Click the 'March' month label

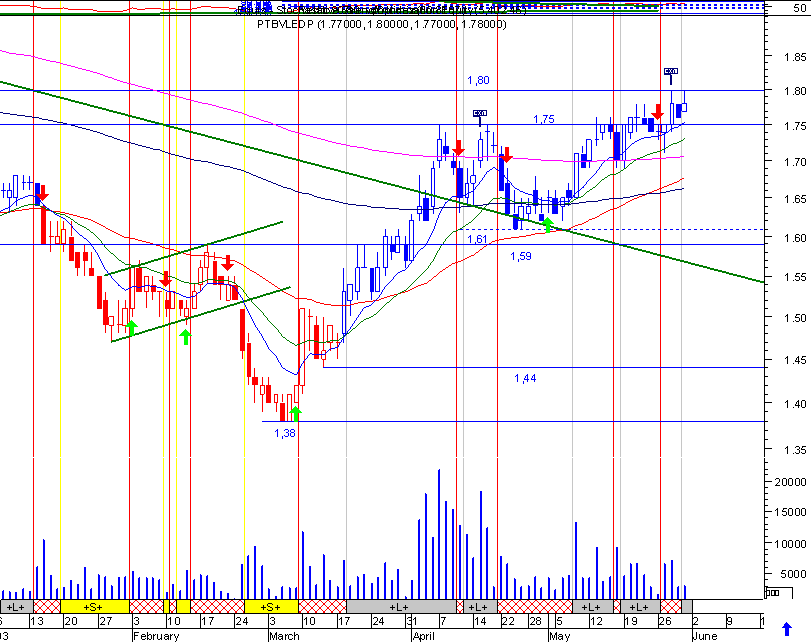(x=284, y=636)
